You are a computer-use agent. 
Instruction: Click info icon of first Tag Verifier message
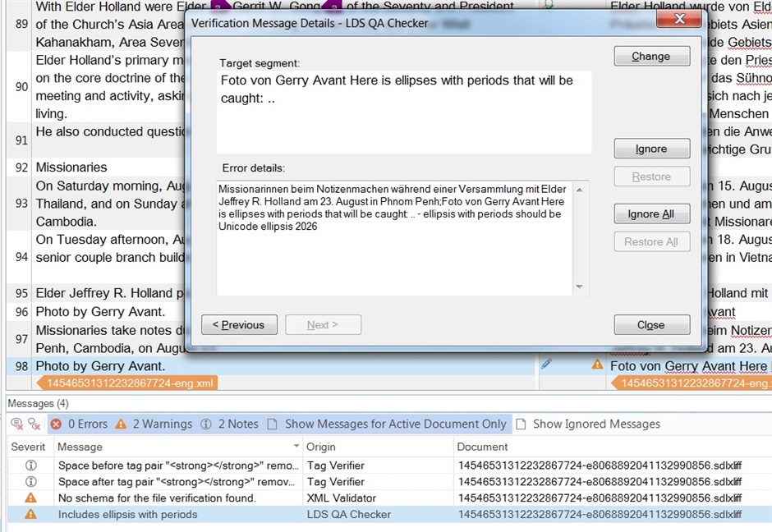[x=31, y=465]
